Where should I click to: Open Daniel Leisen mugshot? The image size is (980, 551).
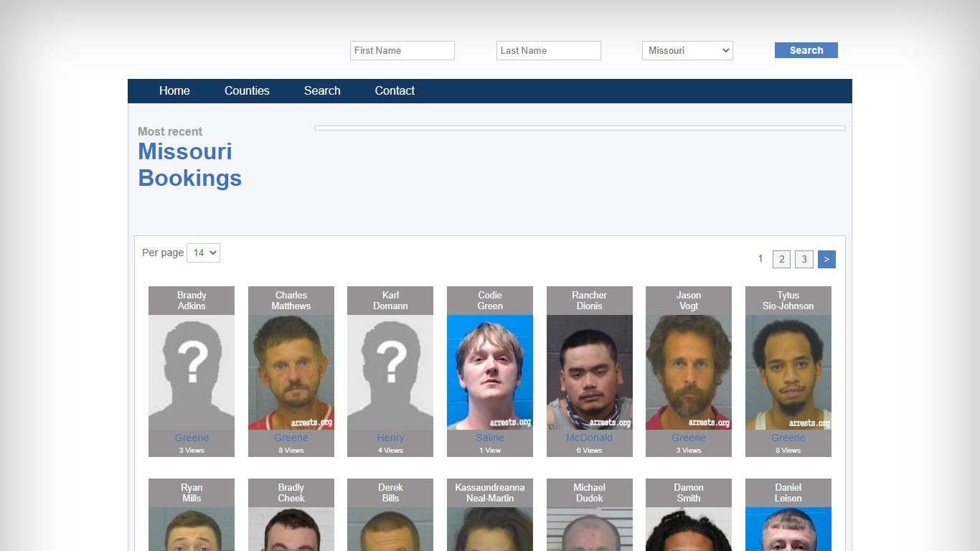pyautogui.click(x=788, y=529)
